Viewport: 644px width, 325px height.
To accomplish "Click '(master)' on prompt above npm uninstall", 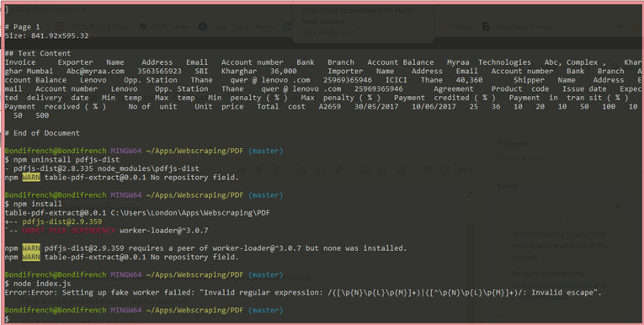I will click(265, 151).
